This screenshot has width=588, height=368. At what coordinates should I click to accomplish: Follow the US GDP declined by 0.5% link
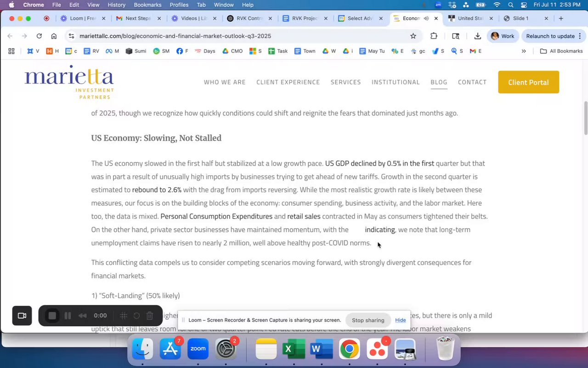[x=379, y=163]
